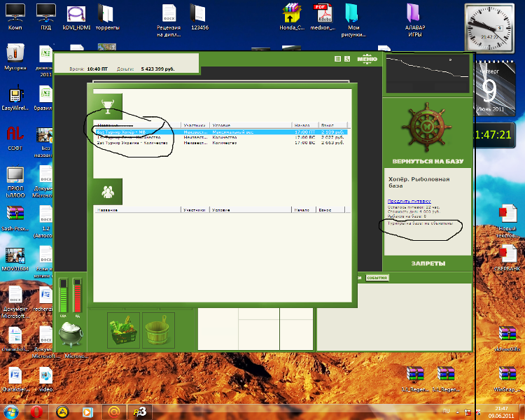The image size is (525, 420).
Task: Pause the game with the pause icon
Action: click(337, 59)
